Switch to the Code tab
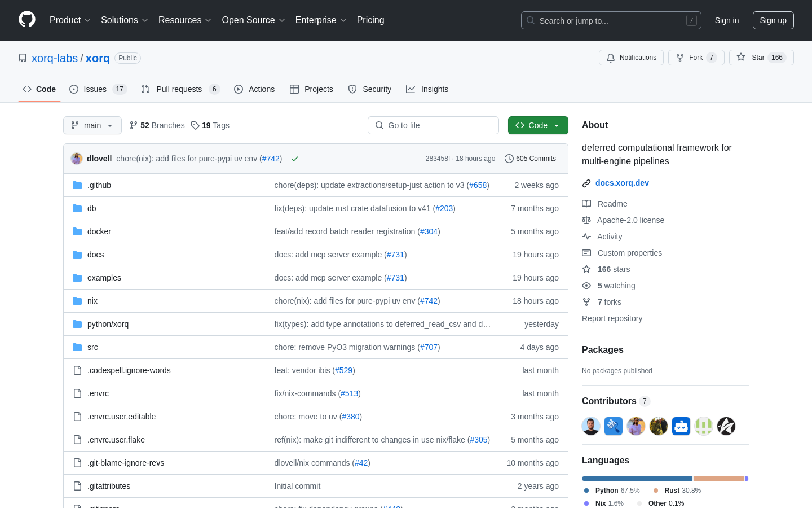 (39, 89)
